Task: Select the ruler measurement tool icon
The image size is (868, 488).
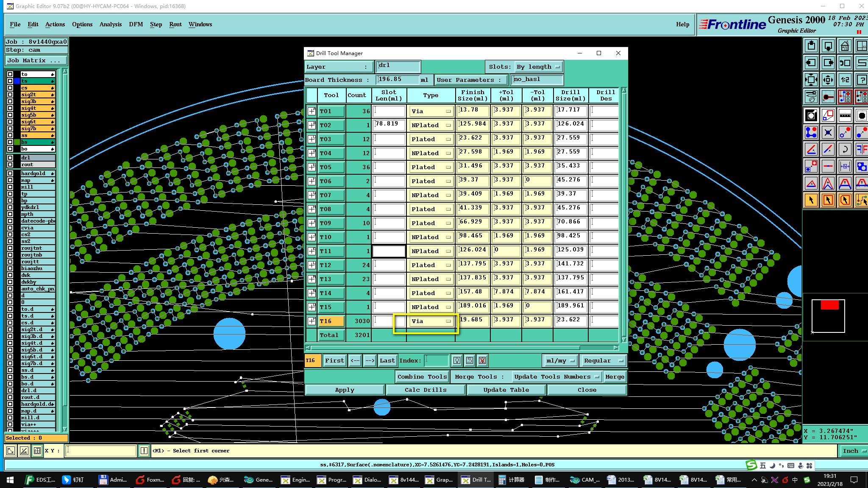Action: point(845,115)
